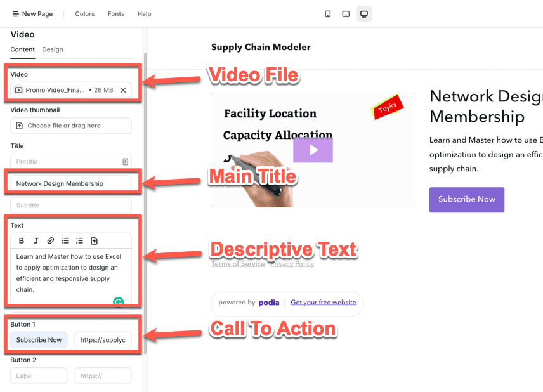Add bulleted list in text editor
The width and height of the screenshot is (543, 392).
65,241
